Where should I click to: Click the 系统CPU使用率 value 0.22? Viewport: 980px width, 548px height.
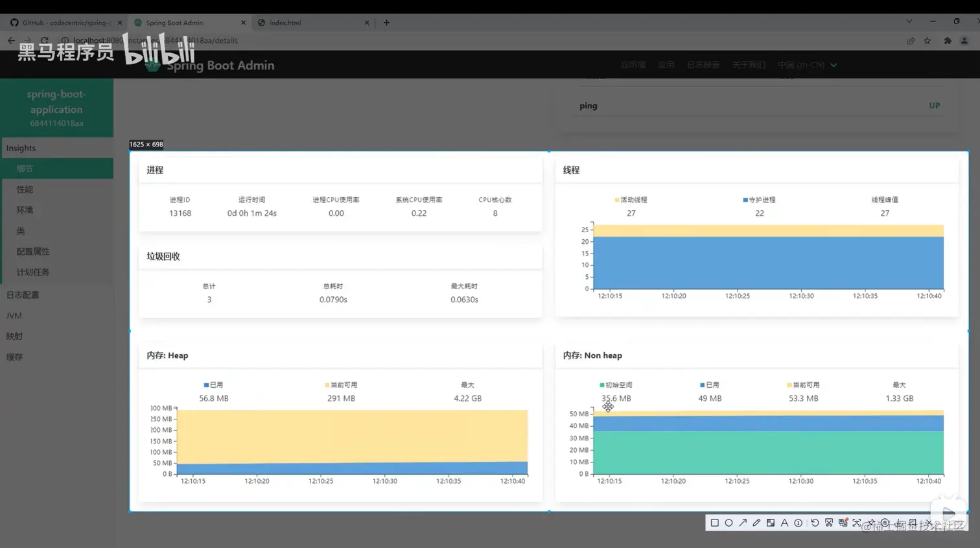point(419,213)
